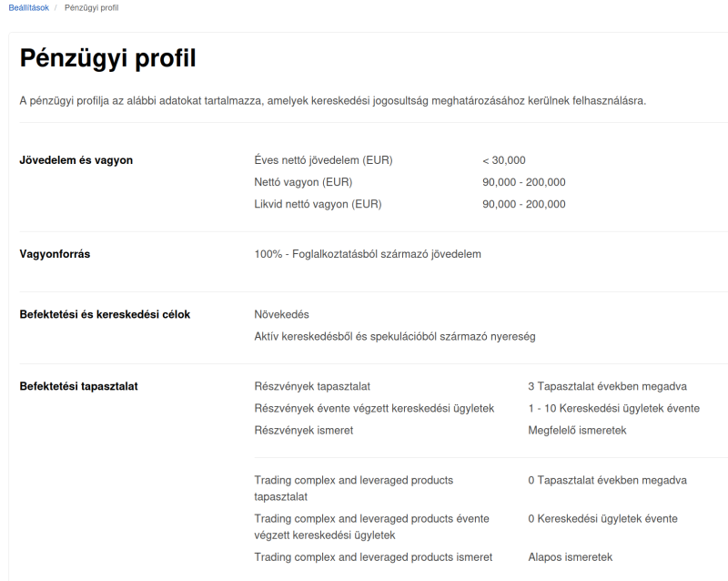Click the Éves nettó jövedelem (EUR) label
728x581 pixels.
pyautogui.click(x=323, y=160)
